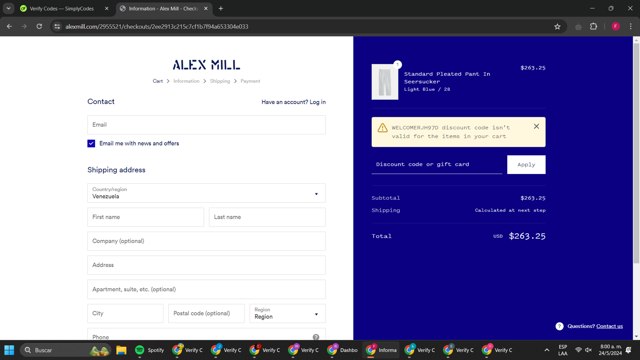Dismiss the invalid discount code warning
This screenshot has height=360, width=640.
coord(536,127)
